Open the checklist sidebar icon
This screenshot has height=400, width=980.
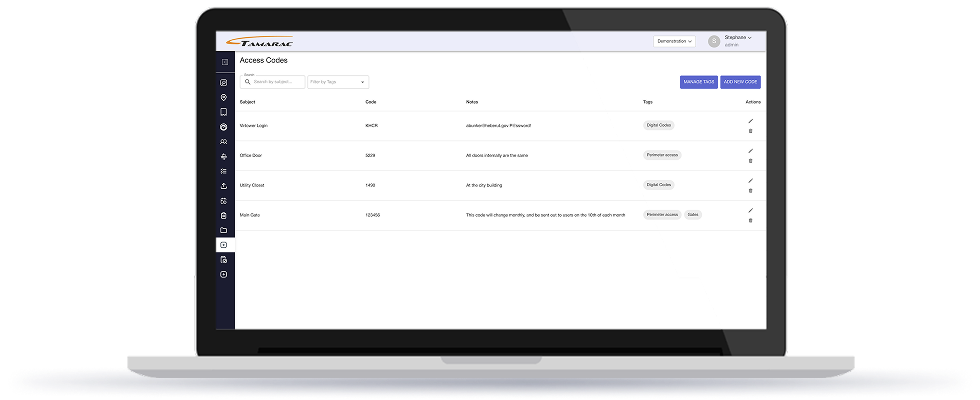pos(224,171)
